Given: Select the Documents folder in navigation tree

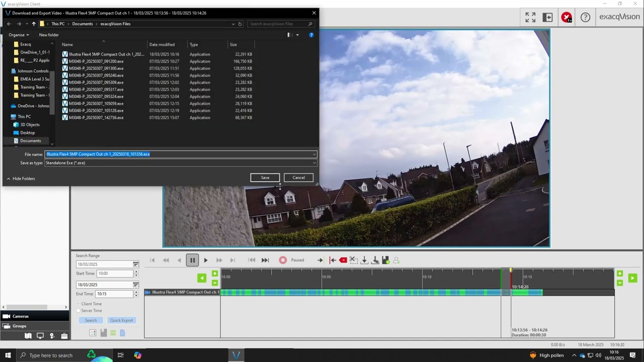Looking at the screenshot, I should coord(30,141).
